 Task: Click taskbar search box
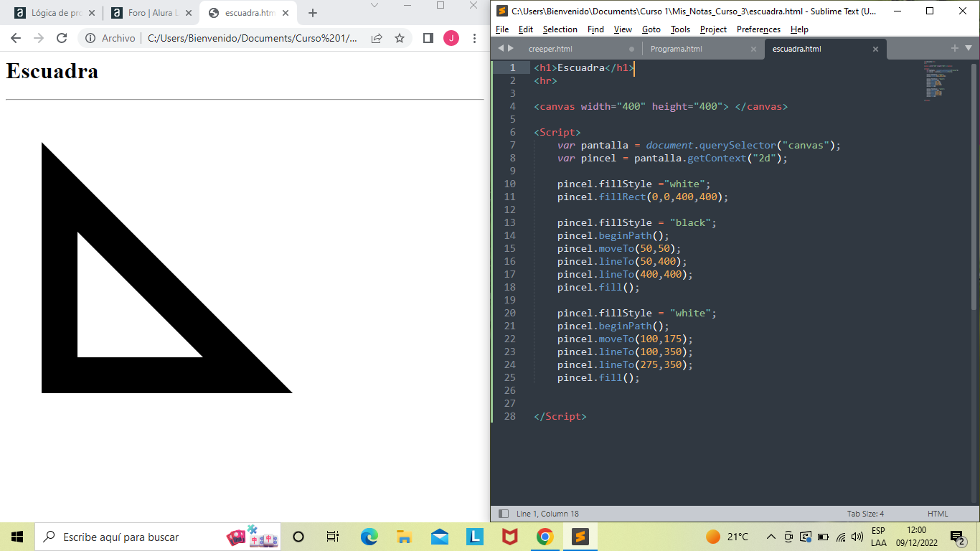click(158, 537)
